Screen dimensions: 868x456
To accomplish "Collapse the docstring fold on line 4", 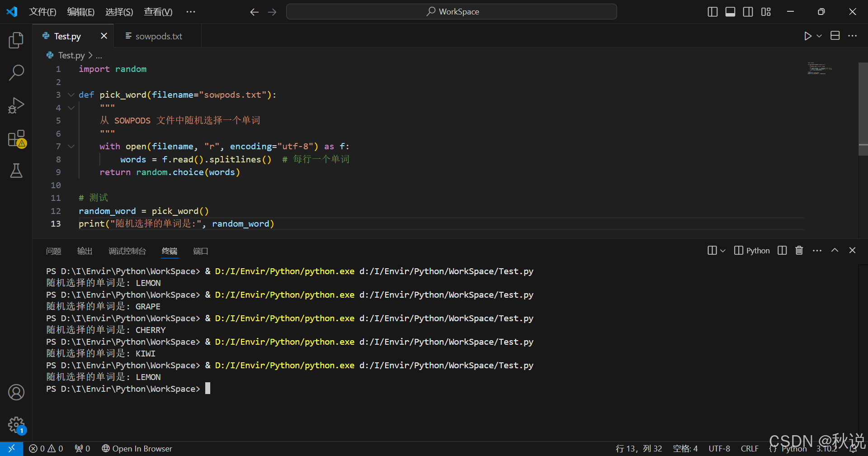I will [x=71, y=108].
